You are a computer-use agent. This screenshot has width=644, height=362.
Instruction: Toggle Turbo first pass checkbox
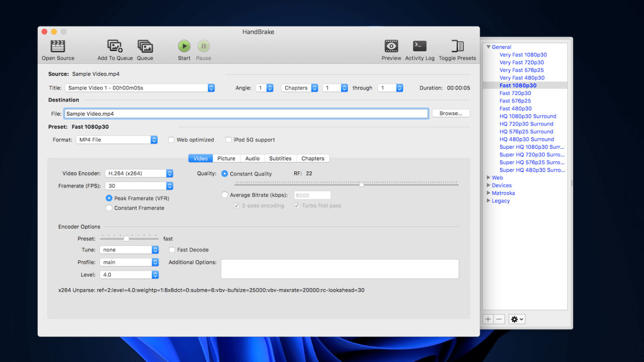297,206
